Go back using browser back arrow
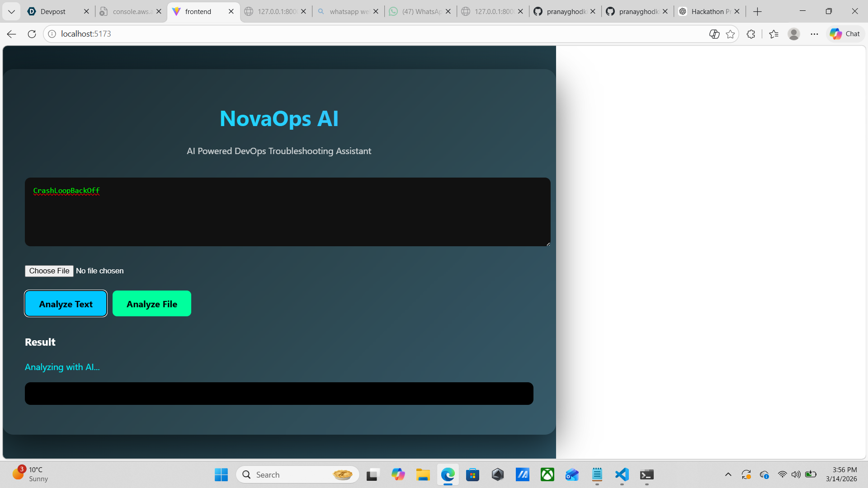This screenshot has width=868, height=488. 12,34
